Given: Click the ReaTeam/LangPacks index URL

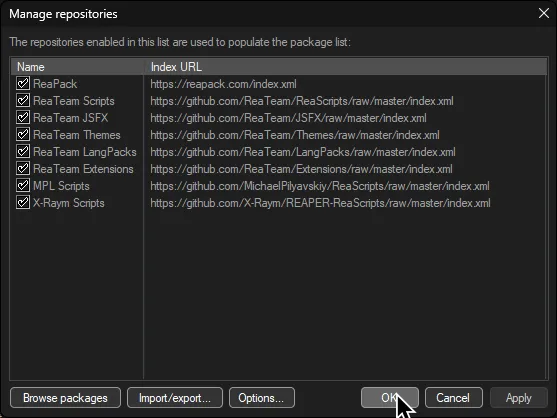Looking at the screenshot, I should tap(303, 152).
